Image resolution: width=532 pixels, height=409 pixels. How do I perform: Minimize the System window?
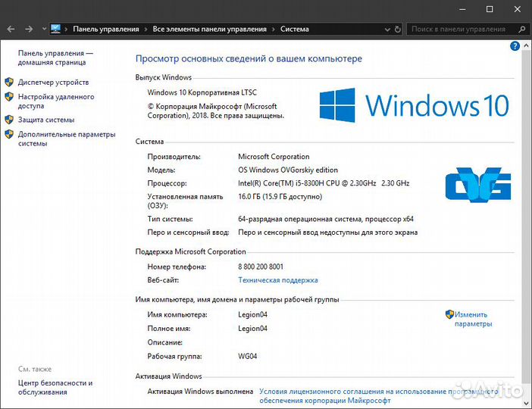[462, 9]
